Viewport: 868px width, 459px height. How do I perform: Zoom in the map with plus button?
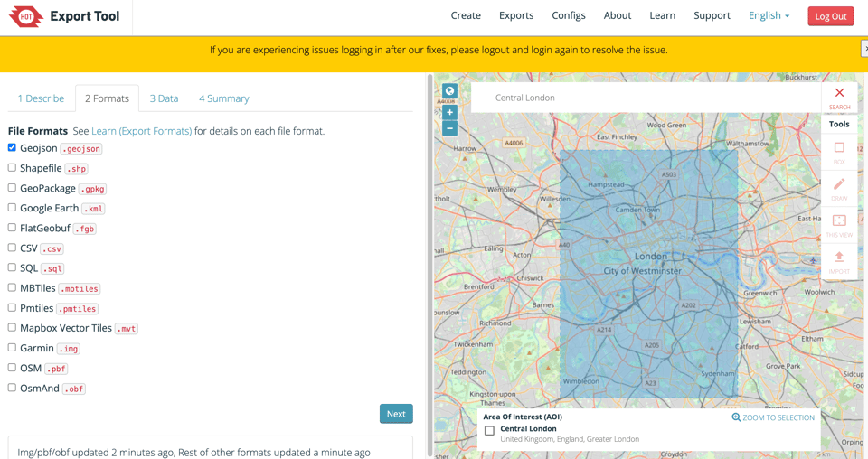449,112
